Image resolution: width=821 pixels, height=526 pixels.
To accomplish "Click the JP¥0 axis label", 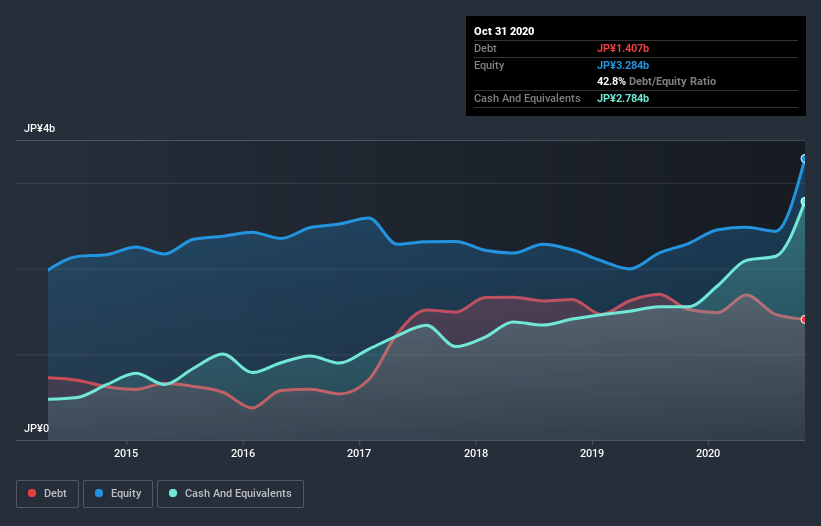I will [x=37, y=428].
